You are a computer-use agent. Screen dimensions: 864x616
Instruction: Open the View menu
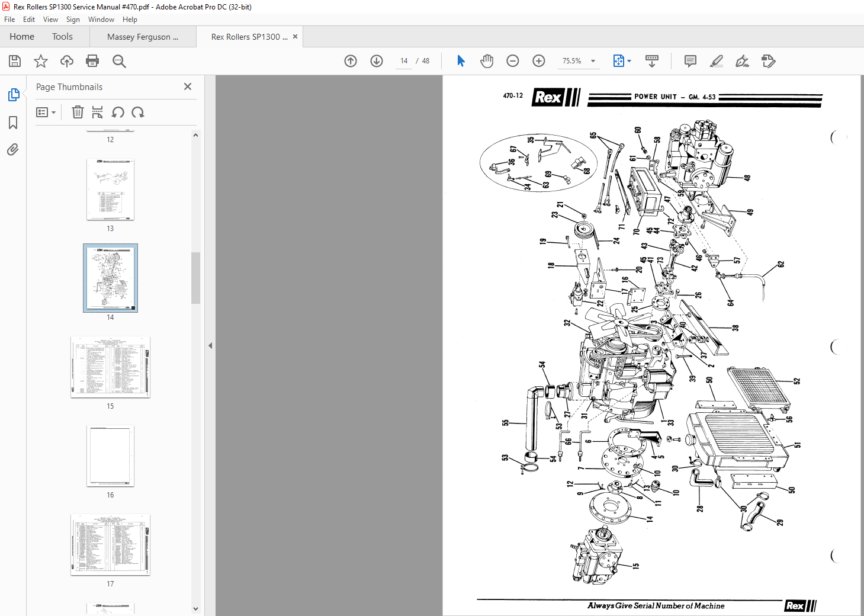click(x=50, y=20)
